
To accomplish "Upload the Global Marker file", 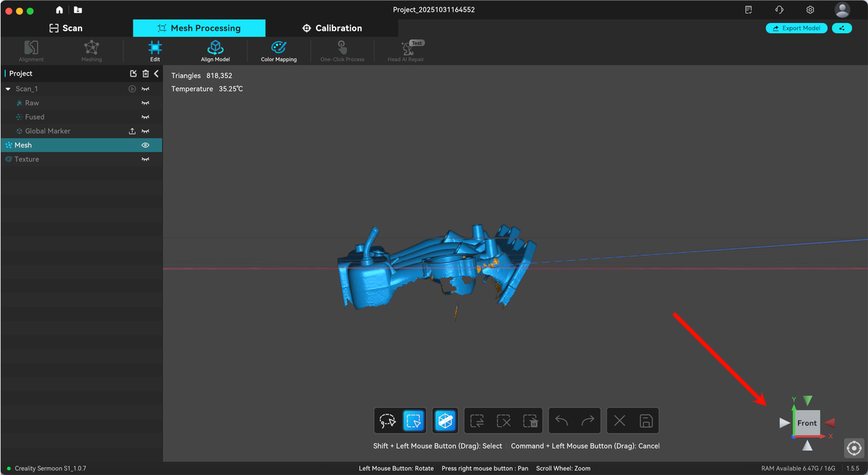I will (x=133, y=131).
